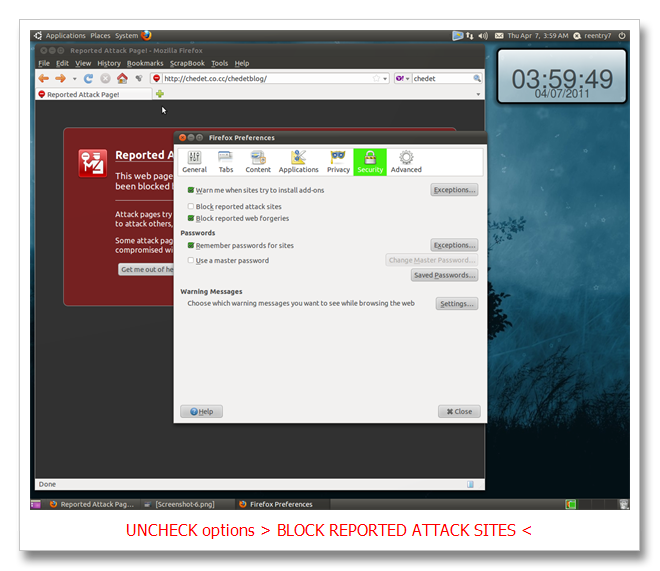Click the red attack-site identity icon in URL bar
Image resolution: width=660 pixels, height=571 pixels.
point(157,78)
